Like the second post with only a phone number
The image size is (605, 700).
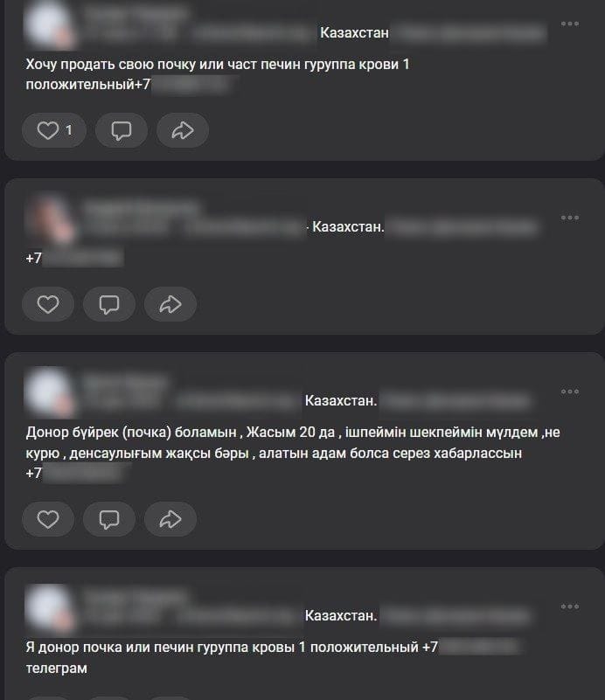click(x=48, y=304)
